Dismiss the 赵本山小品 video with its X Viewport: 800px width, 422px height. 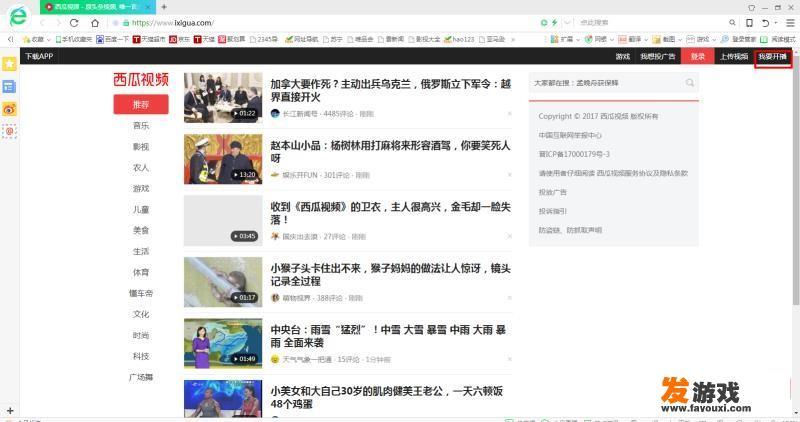509,175
